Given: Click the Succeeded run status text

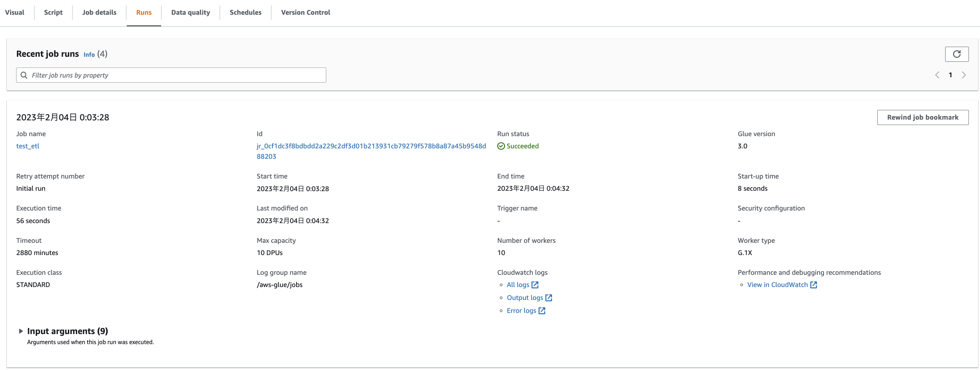Looking at the screenshot, I should 522,146.
